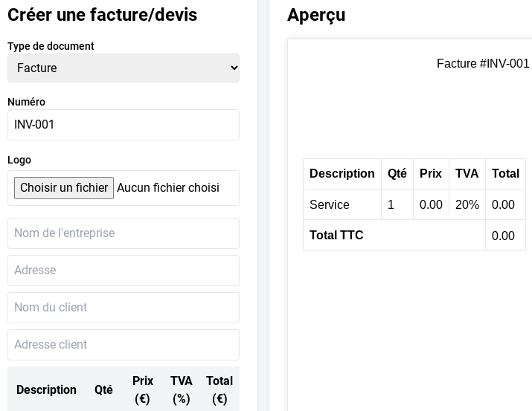Image resolution: width=532 pixels, height=411 pixels.
Task: Click the Aucun fichier choisi text
Action: coord(168,188)
